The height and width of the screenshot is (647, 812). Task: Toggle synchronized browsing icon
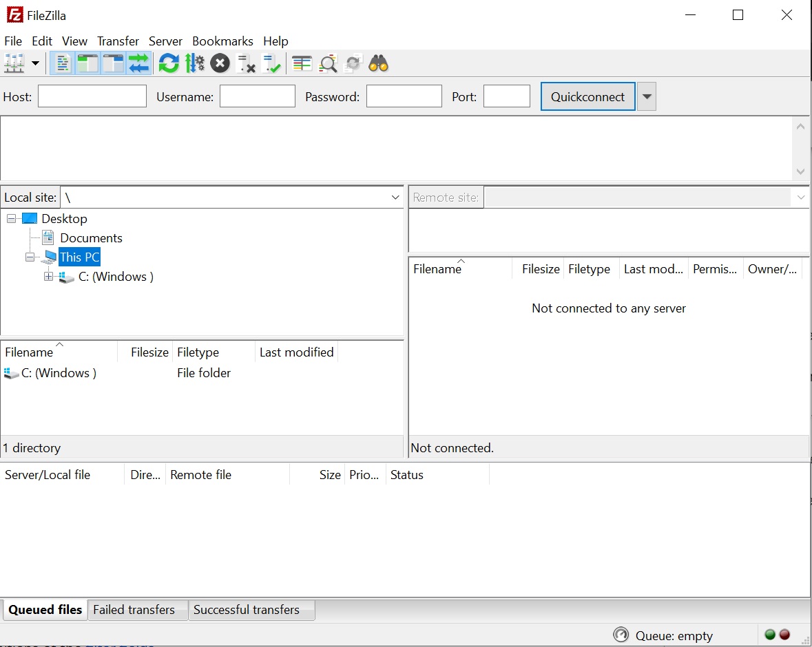coord(353,63)
